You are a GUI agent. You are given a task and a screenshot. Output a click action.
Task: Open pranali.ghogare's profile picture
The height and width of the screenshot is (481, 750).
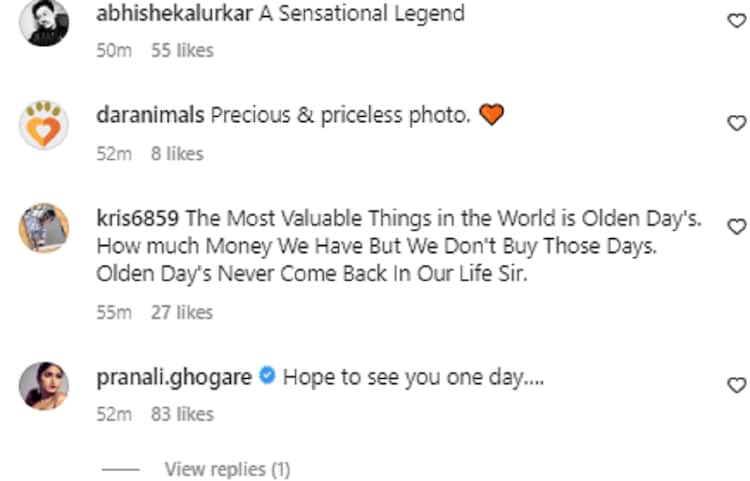coord(44,386)
